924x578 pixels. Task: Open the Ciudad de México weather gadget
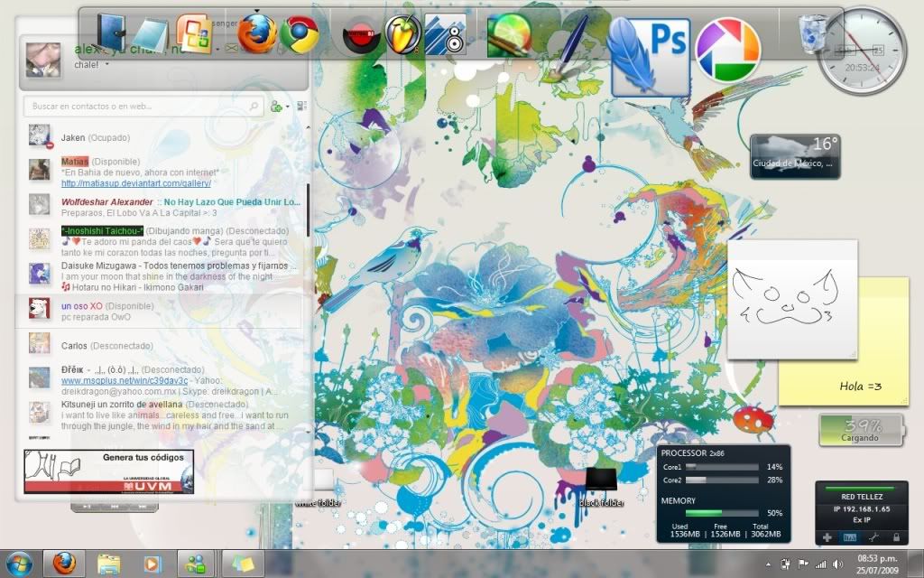(x=795, y=157)
